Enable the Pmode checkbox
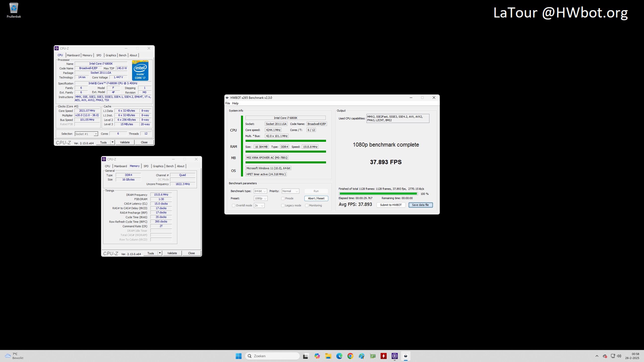The height and width of the screenshot is (362, 644). coord(283,198)
